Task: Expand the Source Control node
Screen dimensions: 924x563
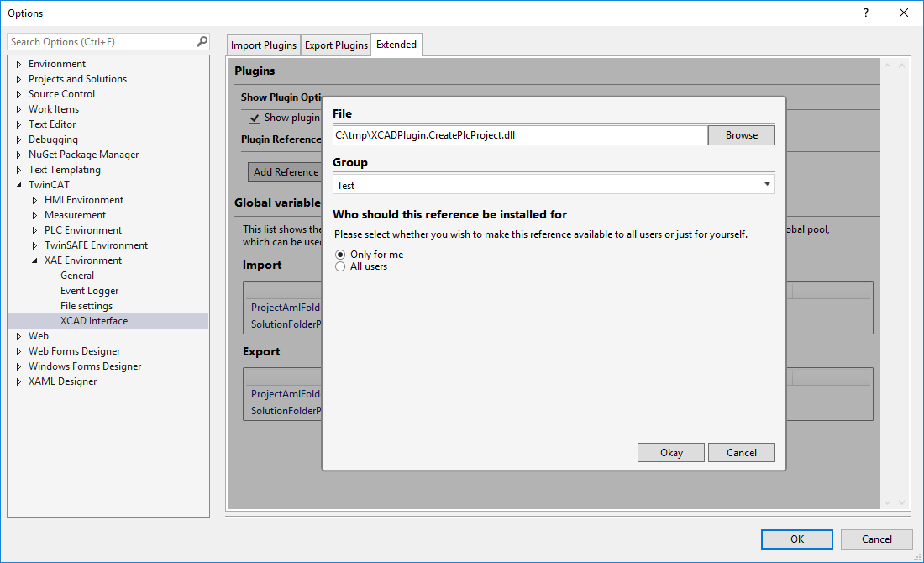Action: point(18,94)
